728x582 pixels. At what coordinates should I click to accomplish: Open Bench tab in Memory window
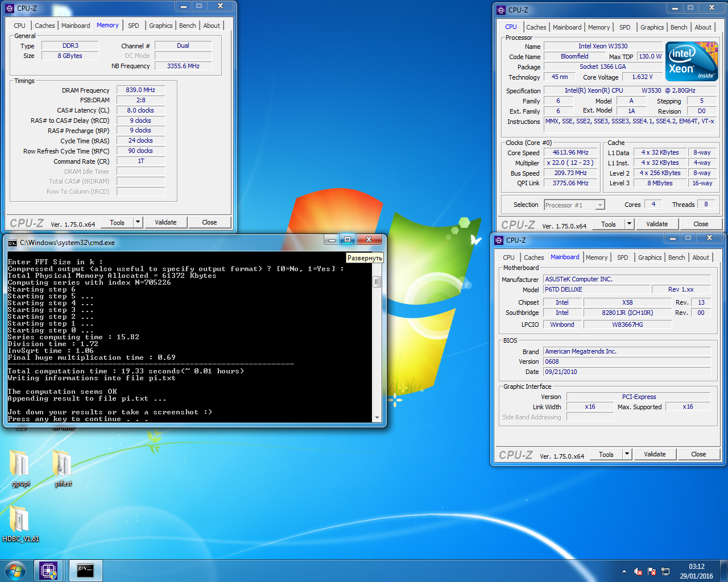188,26
